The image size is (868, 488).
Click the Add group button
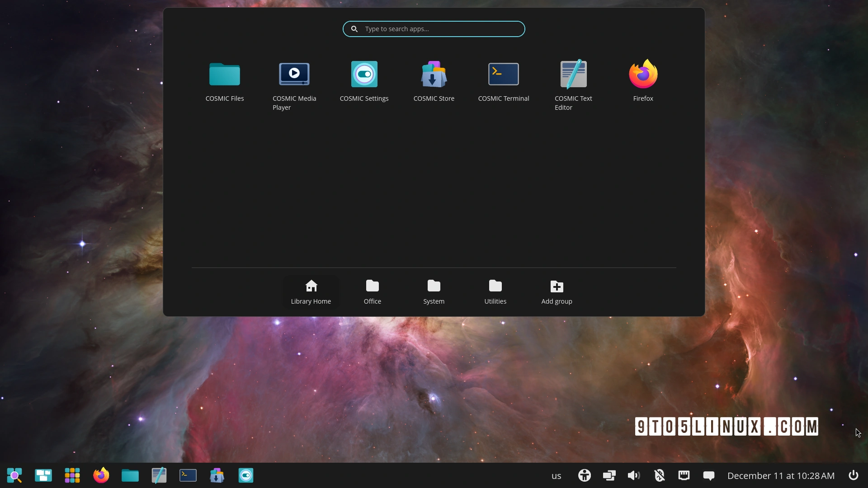click(557, 292)
